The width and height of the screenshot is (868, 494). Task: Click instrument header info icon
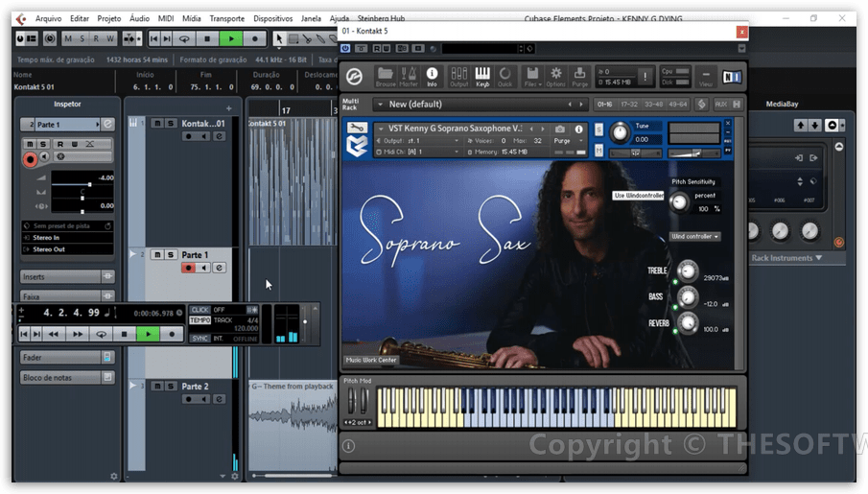tap(579, 129)
